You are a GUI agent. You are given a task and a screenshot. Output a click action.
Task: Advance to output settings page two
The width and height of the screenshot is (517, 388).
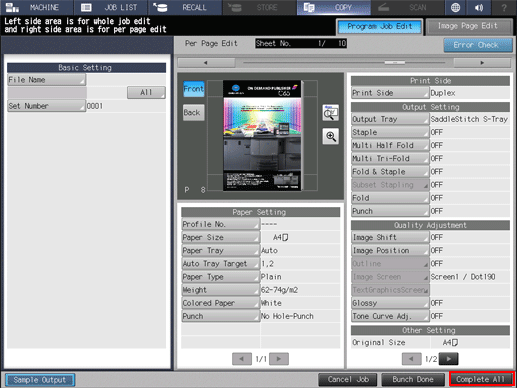[449, 359]
